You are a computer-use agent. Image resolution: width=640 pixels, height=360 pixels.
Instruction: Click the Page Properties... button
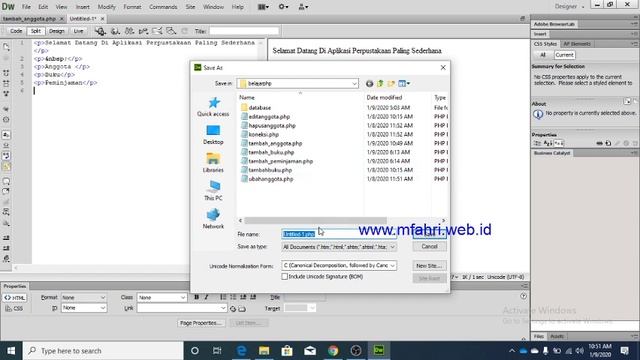pyautogui.click(x=201, y=323)
